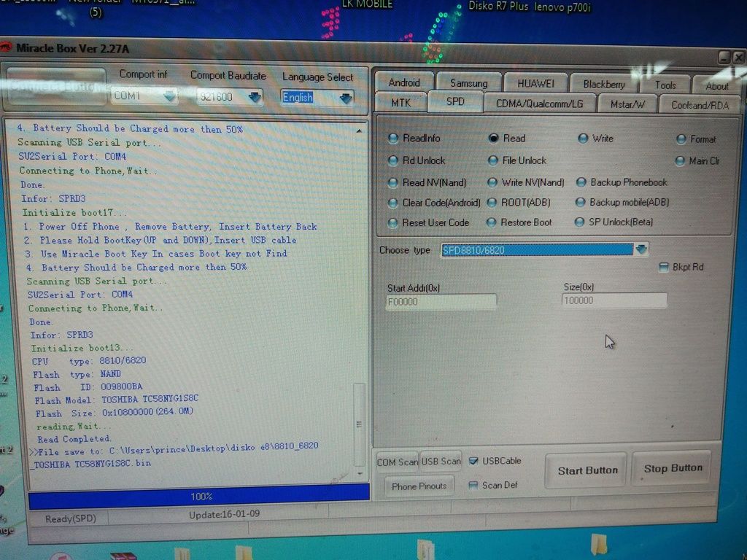Switch to the MTK tab
This screenshot has width=747, height=560.
pos(400,103)
